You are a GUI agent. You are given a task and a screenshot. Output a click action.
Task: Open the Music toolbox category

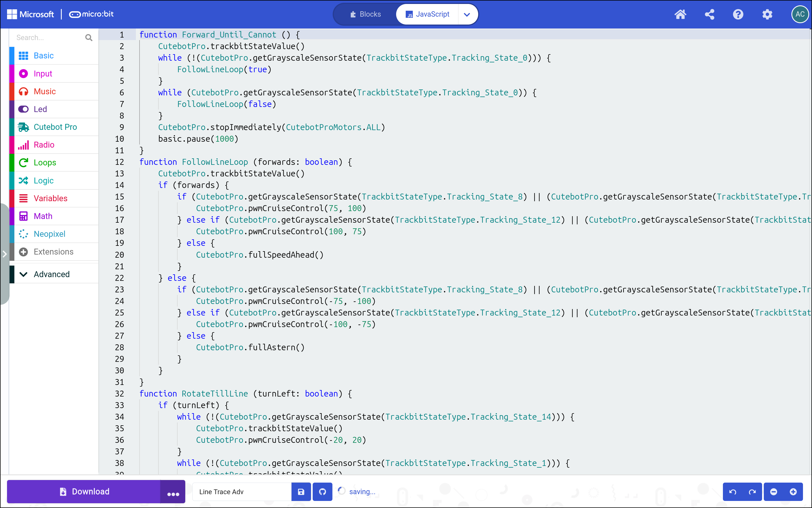tap(54, 91)
